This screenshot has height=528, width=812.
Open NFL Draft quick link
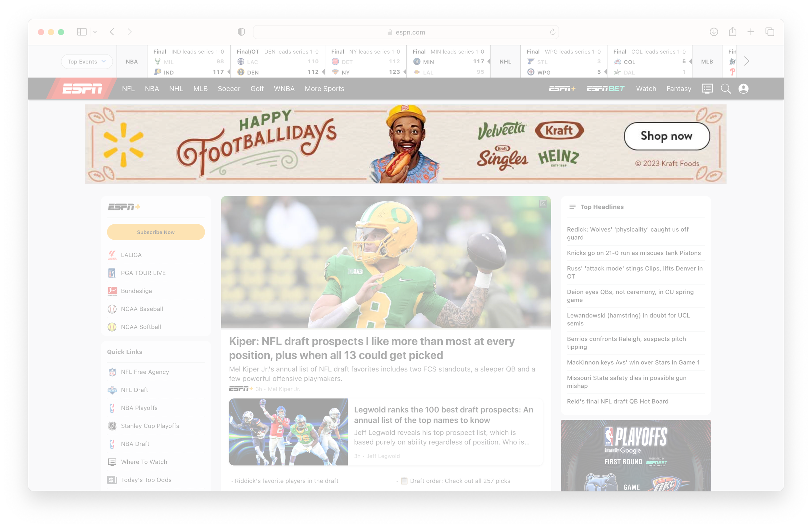[x=156, y=390]
